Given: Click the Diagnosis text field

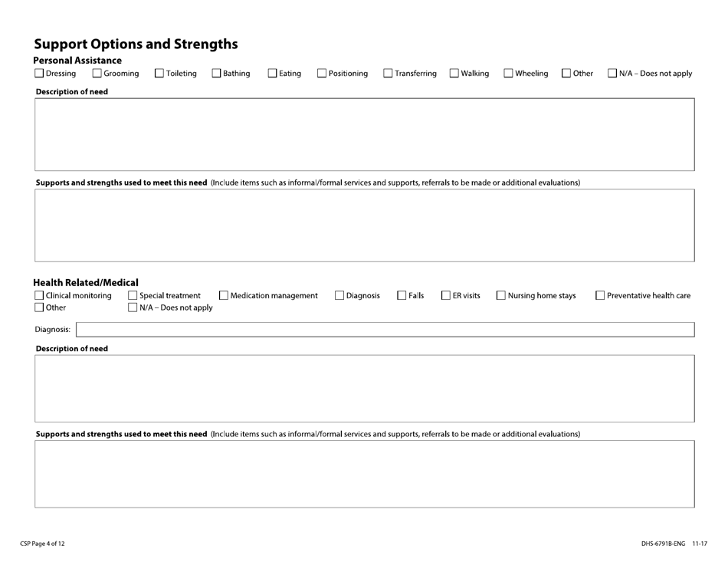Looking at the screenshot, I should pos(383,329).
